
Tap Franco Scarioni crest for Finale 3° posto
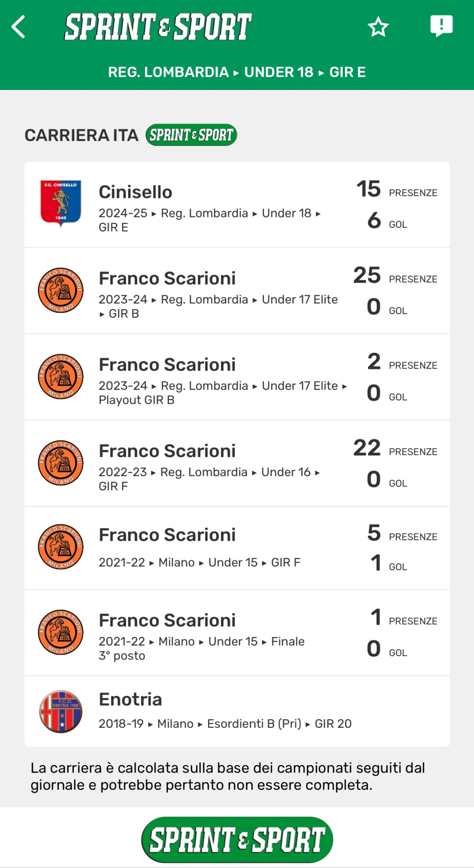tap(61, 632)
